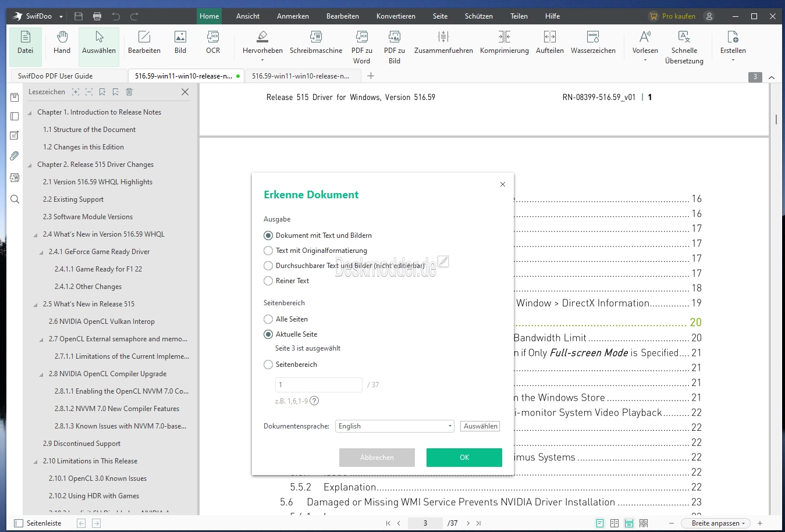Screen dimensions: 785x532
Task: Open the Breite anpassen zoom dropdown
Action: [x=717, y=523]
